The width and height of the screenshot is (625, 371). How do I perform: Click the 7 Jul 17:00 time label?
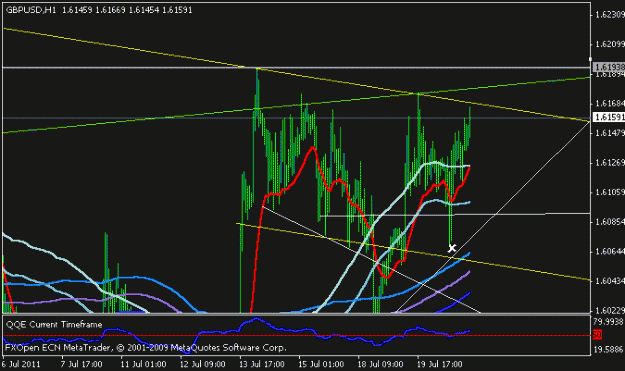tap(81, 364)
